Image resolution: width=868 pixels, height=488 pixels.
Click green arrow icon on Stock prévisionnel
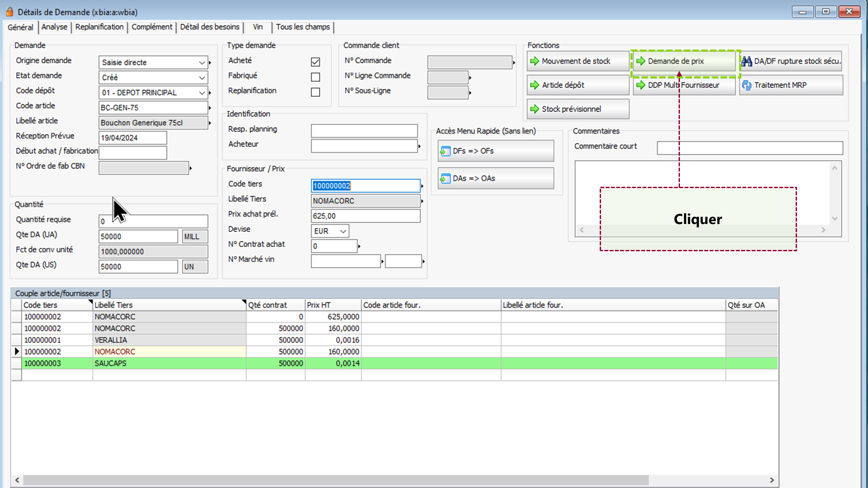(x=534, y=109)
